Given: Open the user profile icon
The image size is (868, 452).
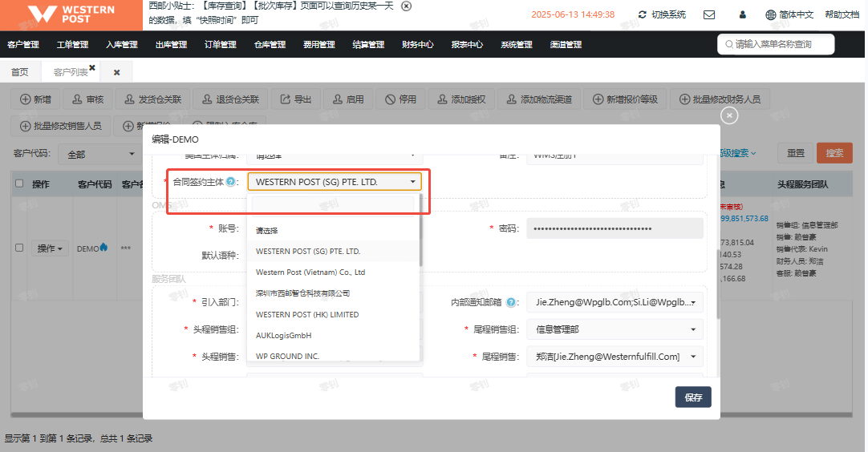Looking at the screenshot, I should pyautogui.click(x=743, y=14).
